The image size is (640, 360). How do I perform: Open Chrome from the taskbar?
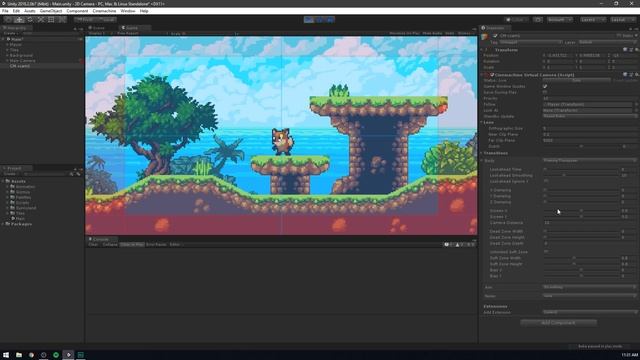tap(31, 355)
